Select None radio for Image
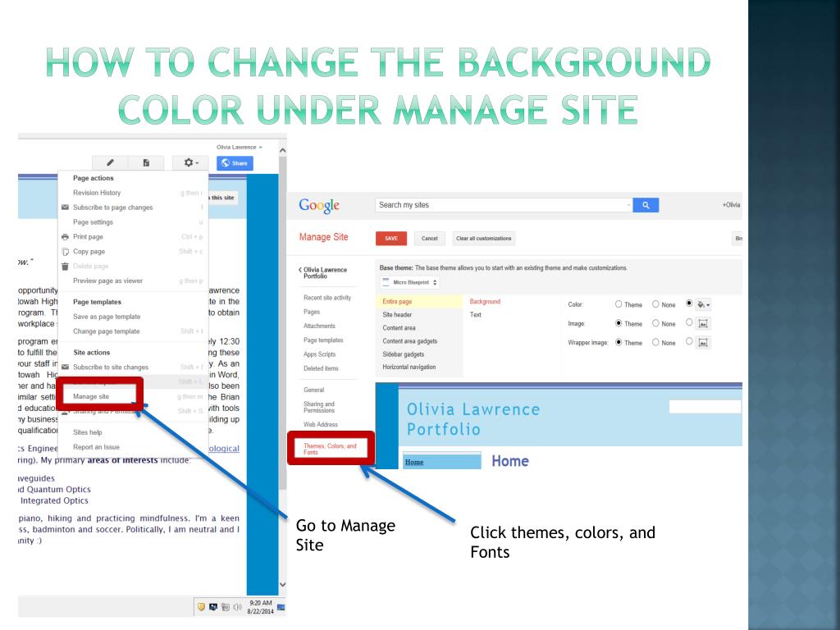840x630 pixels. tap(655, 323)
